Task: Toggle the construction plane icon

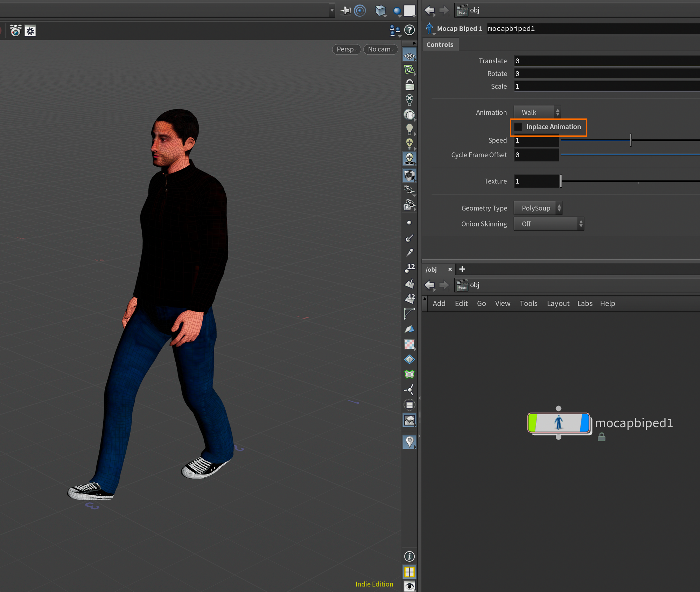Action: pos(409,70)
